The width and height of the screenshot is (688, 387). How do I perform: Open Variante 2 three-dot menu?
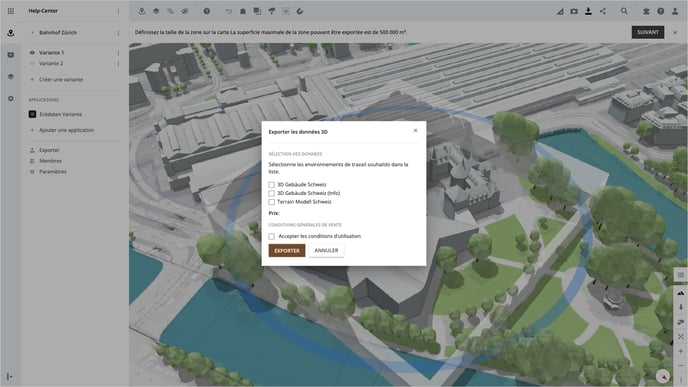click(118, 64)
